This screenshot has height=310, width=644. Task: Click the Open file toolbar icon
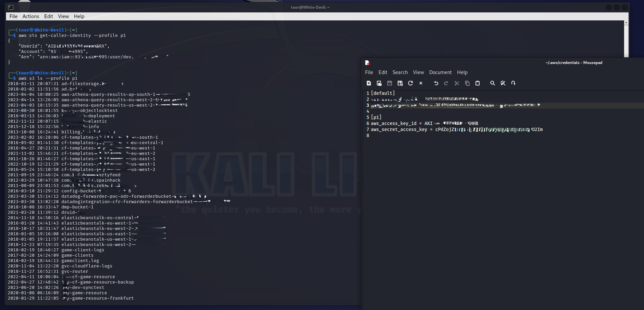click(x=379, y=83)
